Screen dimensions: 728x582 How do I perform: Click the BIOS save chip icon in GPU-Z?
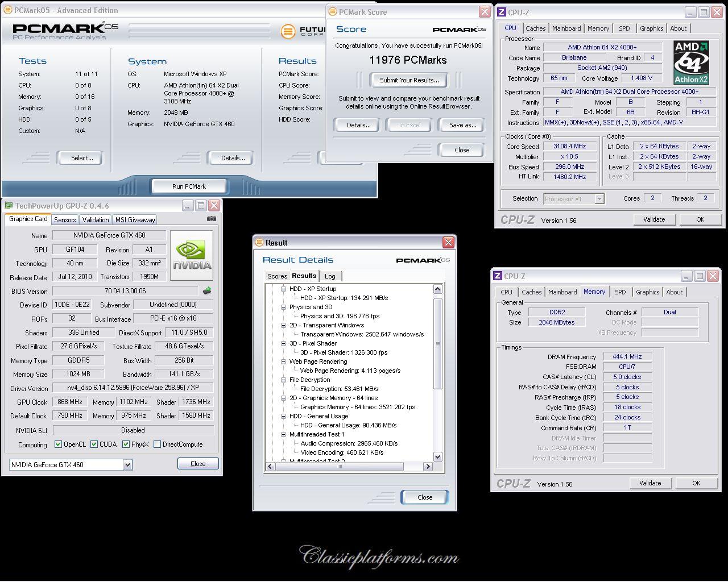[207, 291]
